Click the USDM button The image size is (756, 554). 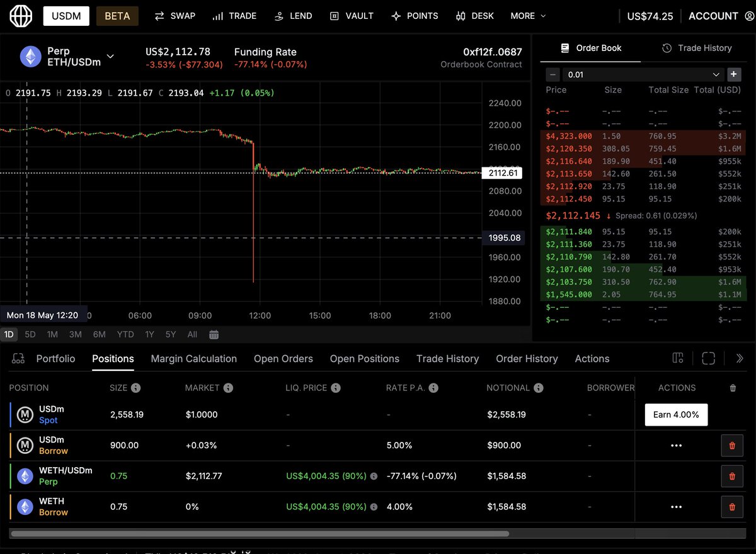point(66,16)
